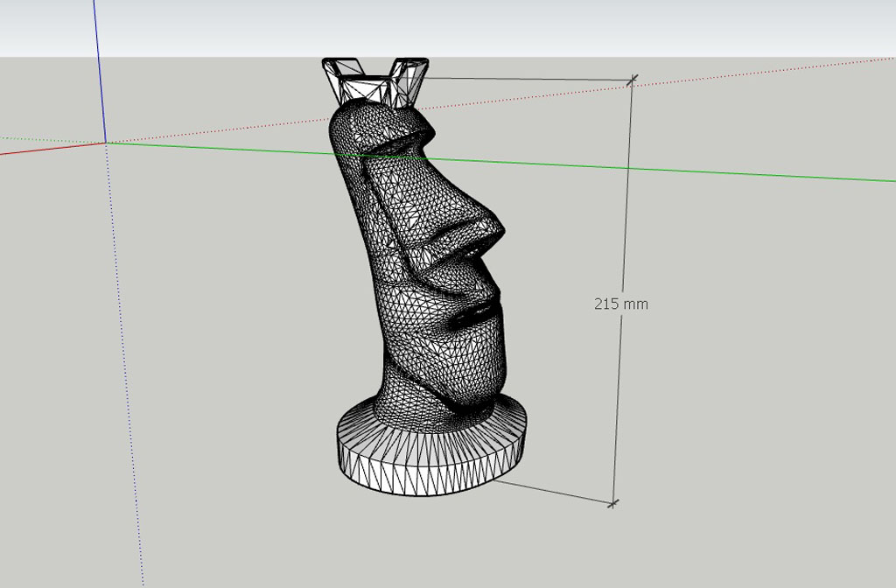Select the crown piece atop the statue
The width and height of the screenshot is (896, 588).
(x=374, y=81)
